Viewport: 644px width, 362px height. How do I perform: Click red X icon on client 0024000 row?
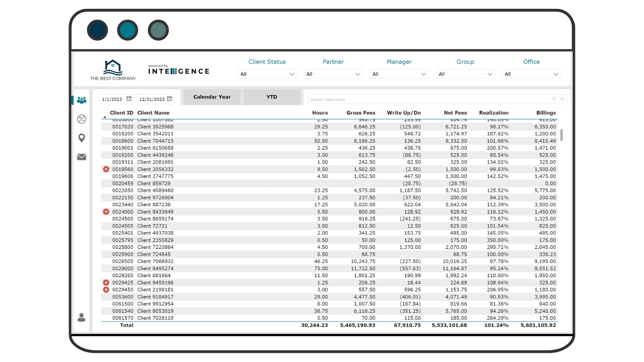[106, 212]
